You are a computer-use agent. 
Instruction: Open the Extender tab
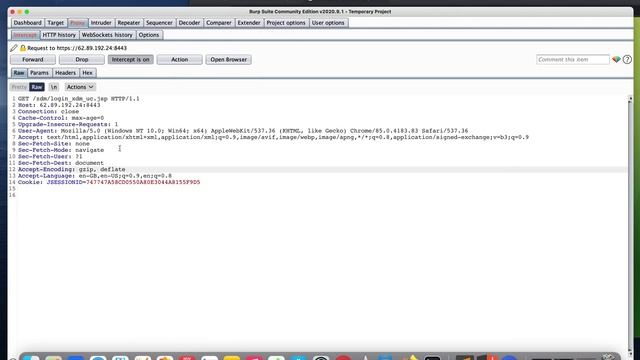click(x=249, y=23)
